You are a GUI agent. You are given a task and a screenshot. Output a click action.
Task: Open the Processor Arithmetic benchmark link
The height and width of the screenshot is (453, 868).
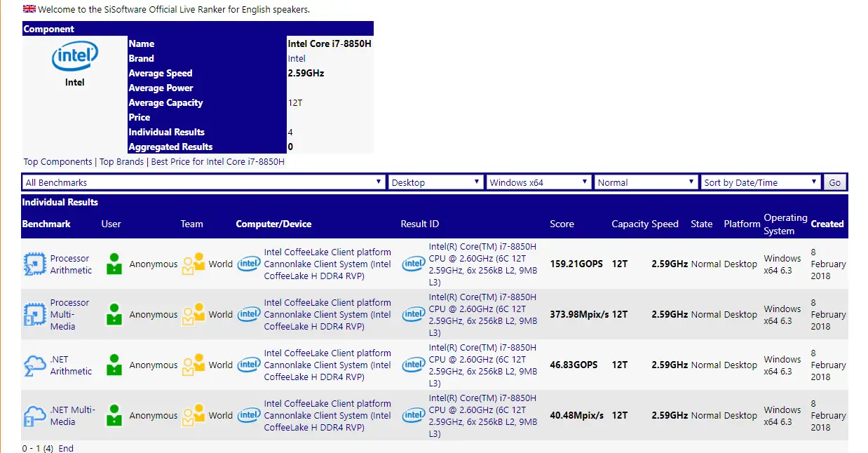pos(71,264)
